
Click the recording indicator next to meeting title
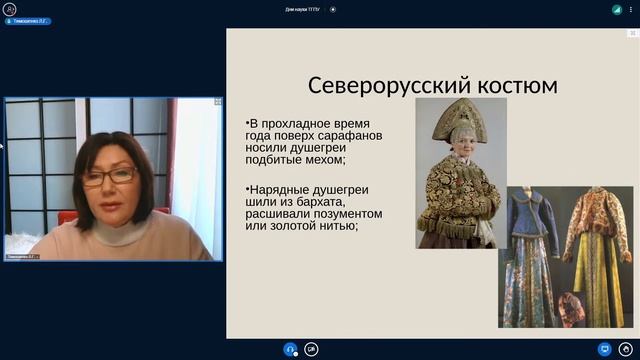click(x=333, y=9)
